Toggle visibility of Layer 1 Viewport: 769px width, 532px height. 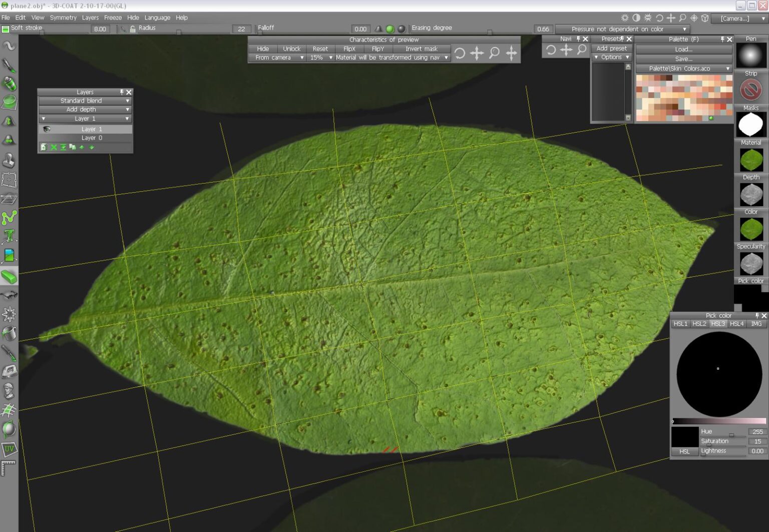[x=47, y=129]
